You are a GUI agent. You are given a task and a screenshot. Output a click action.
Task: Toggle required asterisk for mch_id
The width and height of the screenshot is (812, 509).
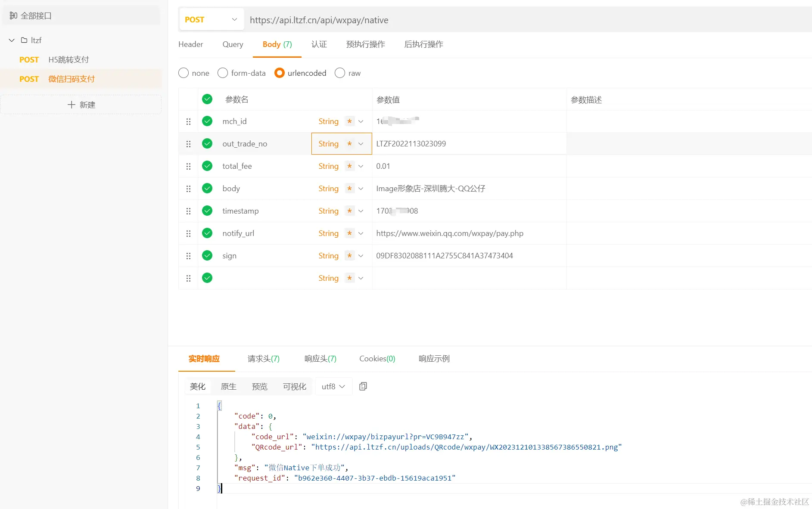pos(349,121)
